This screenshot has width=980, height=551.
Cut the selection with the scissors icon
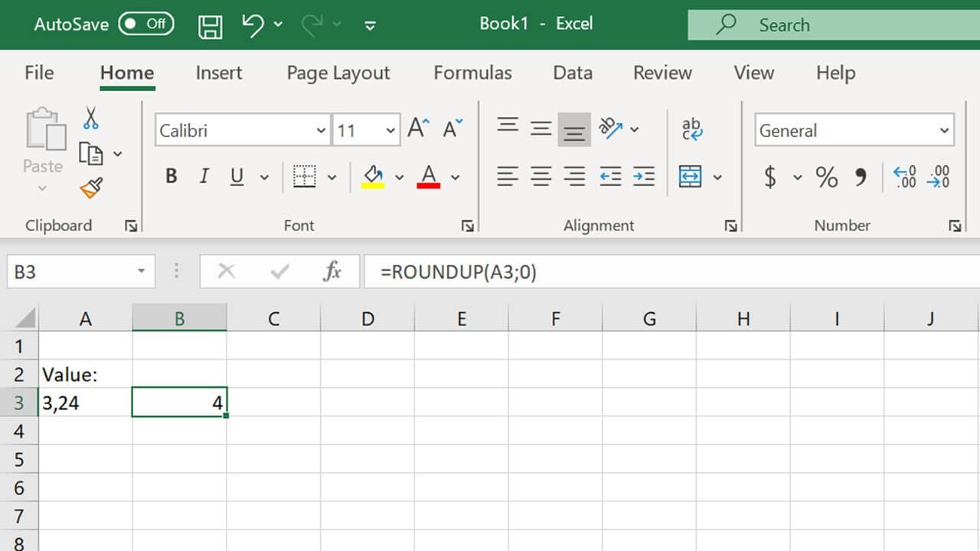click(92, 119)
